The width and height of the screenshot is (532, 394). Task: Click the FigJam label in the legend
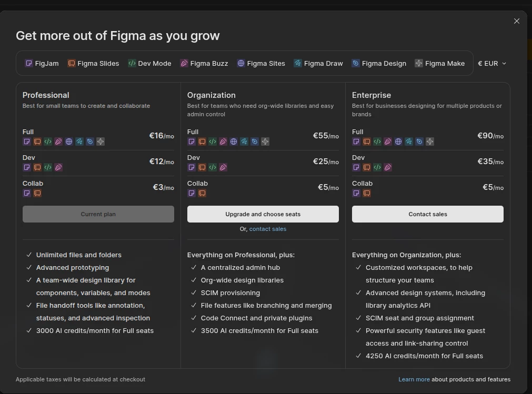47,64
